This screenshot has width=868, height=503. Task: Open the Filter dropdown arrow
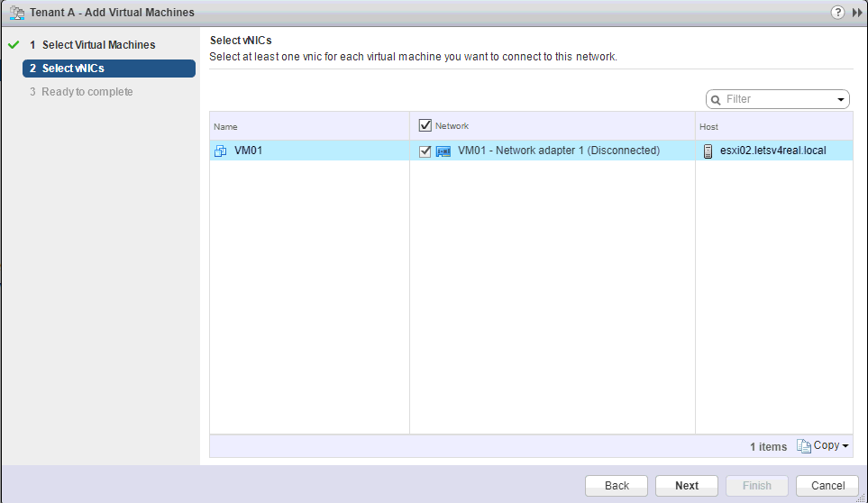841,100
